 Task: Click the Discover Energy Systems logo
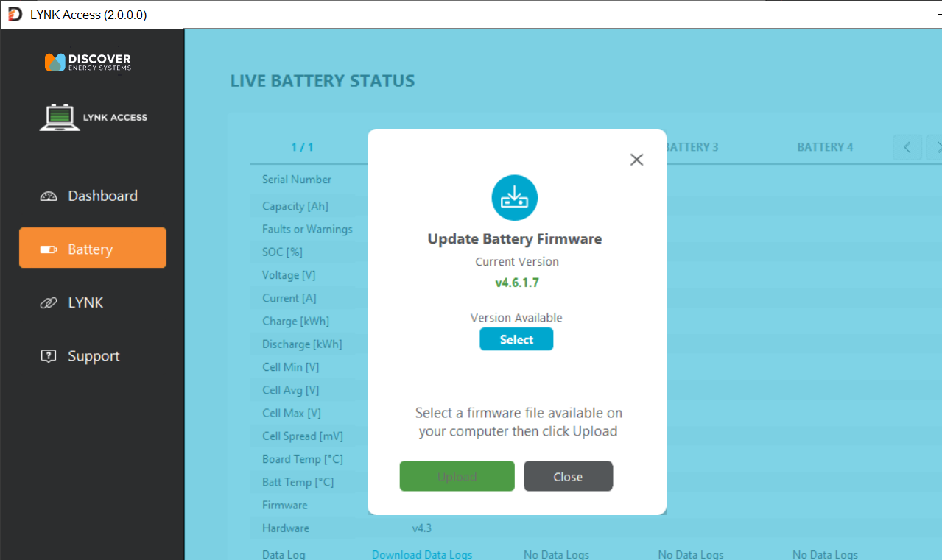click(x=88, y=62)
